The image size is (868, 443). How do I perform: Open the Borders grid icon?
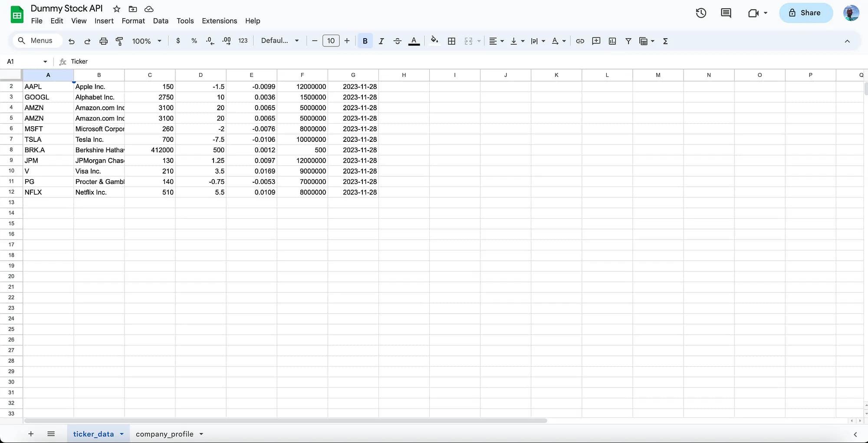pos(451,41)
